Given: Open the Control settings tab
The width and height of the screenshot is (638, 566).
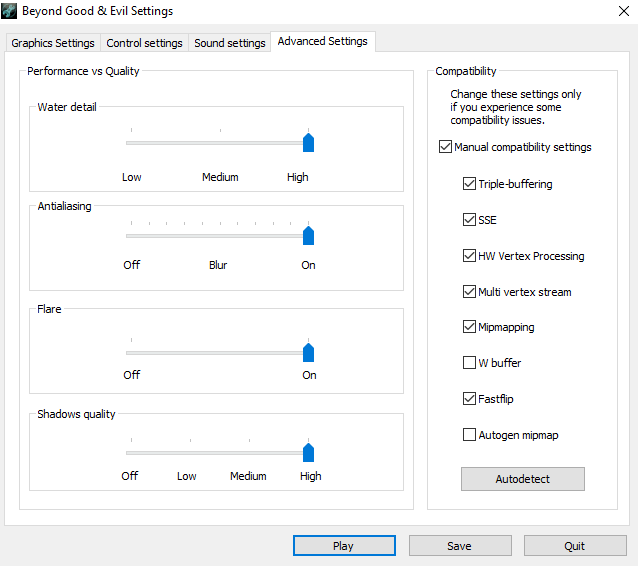Looking at the screenshot, I should (x=144, y=43).
